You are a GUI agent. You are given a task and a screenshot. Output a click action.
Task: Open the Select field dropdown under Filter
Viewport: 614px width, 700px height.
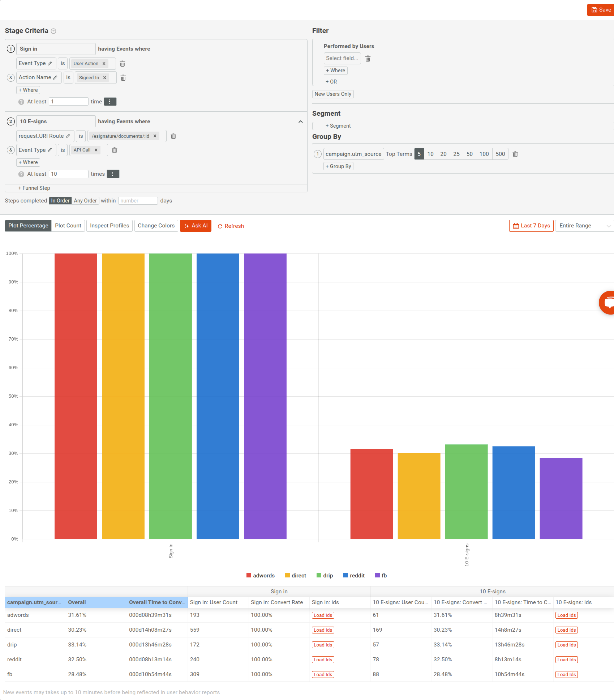pos(342,58)
